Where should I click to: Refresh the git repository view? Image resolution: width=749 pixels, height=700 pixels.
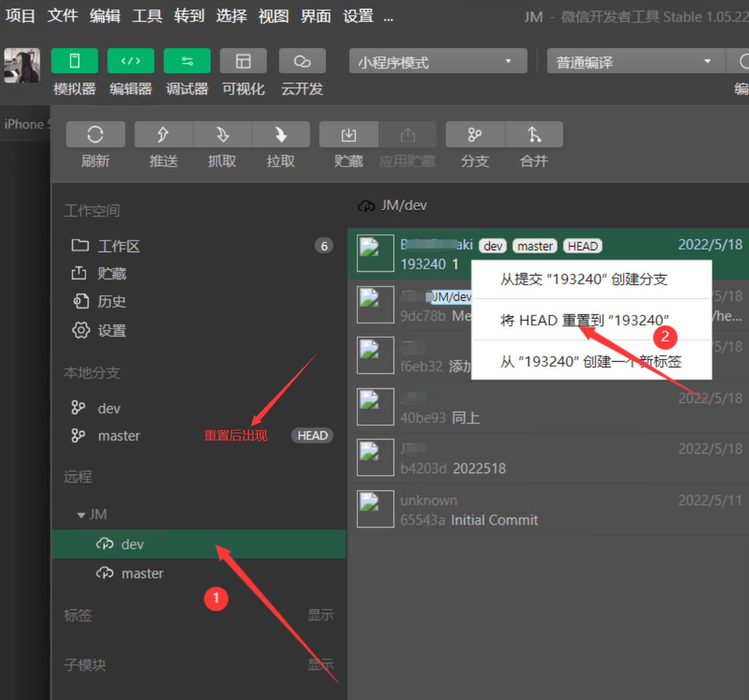(x=96, y=135)
